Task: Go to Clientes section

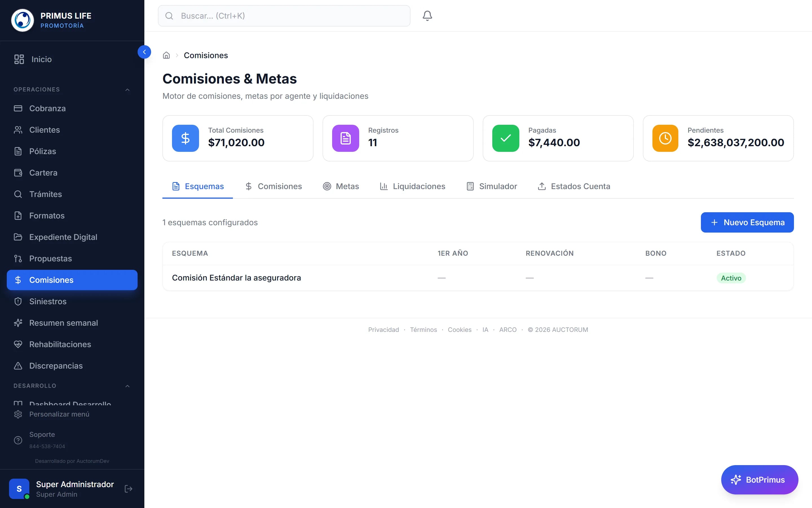Action: [x=72, y=130]
